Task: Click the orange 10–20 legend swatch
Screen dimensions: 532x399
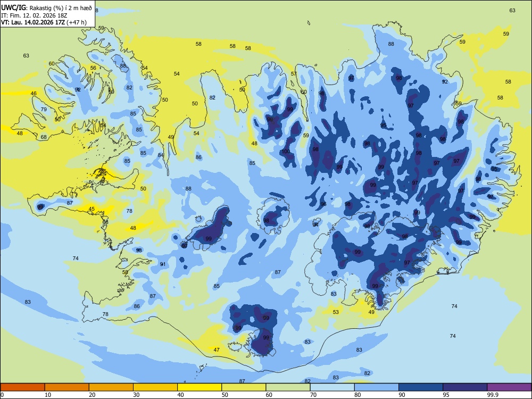Action: click(67, 387)
